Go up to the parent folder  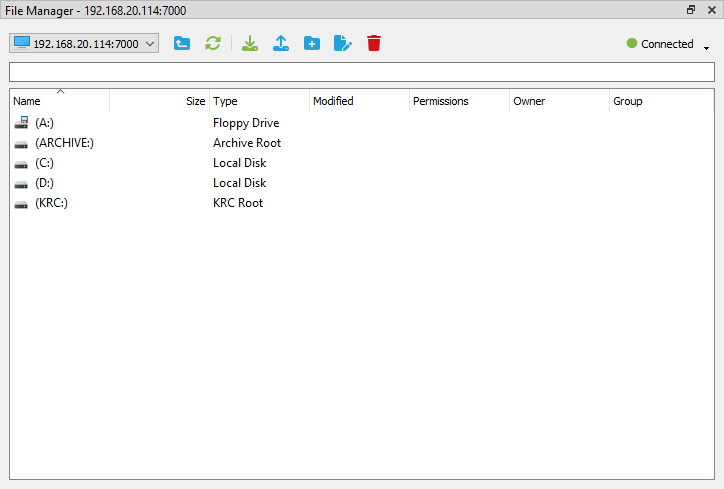[x=182, y=44]
